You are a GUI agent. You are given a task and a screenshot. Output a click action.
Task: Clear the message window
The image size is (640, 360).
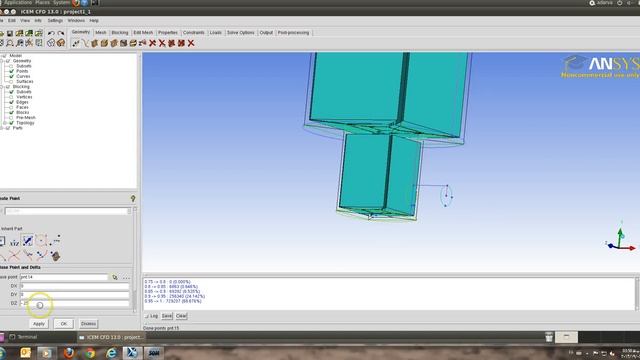coord(181,316)
